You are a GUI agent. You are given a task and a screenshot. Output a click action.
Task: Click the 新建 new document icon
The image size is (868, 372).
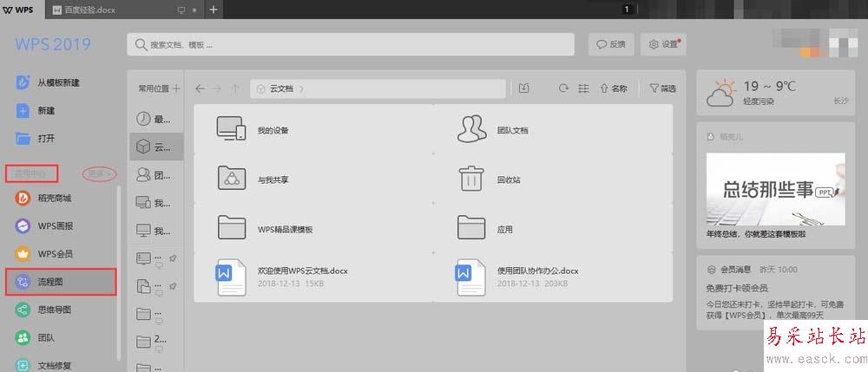pyautogui.click(x=23, y=110)
